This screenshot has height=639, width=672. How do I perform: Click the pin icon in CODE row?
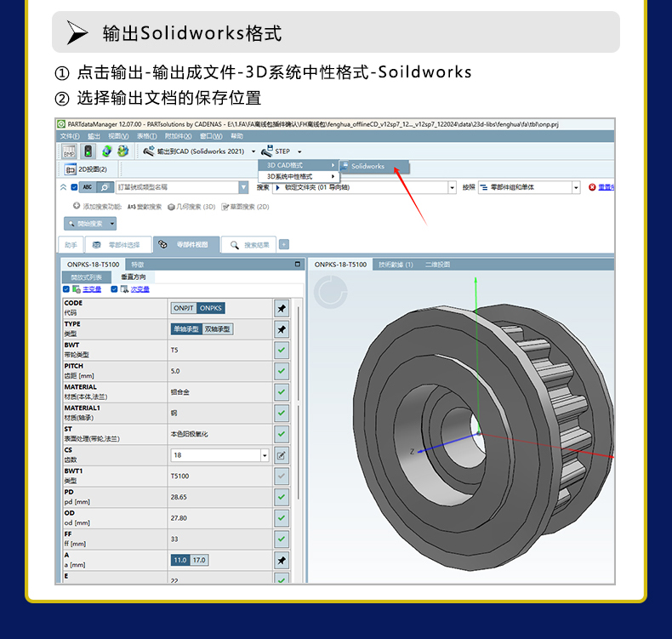[282, 308]
